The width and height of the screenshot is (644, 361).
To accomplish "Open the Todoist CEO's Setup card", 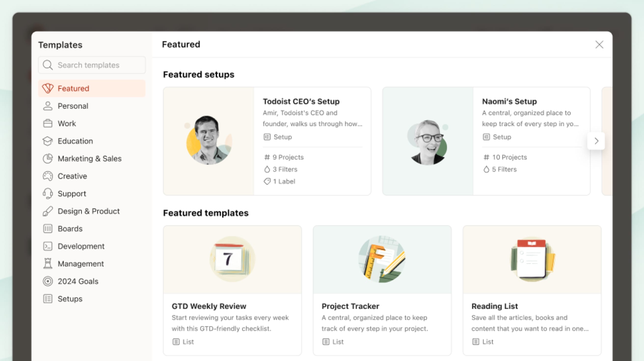I will (267, 141).
